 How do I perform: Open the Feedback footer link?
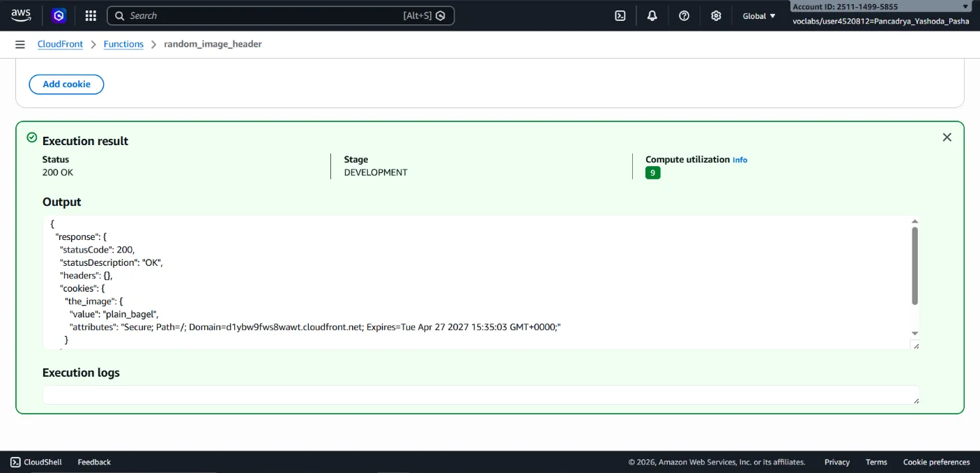coord(94,462)
